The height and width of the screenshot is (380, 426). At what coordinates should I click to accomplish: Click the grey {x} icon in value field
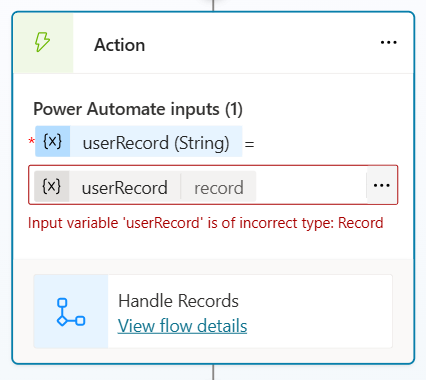[52, 186]
